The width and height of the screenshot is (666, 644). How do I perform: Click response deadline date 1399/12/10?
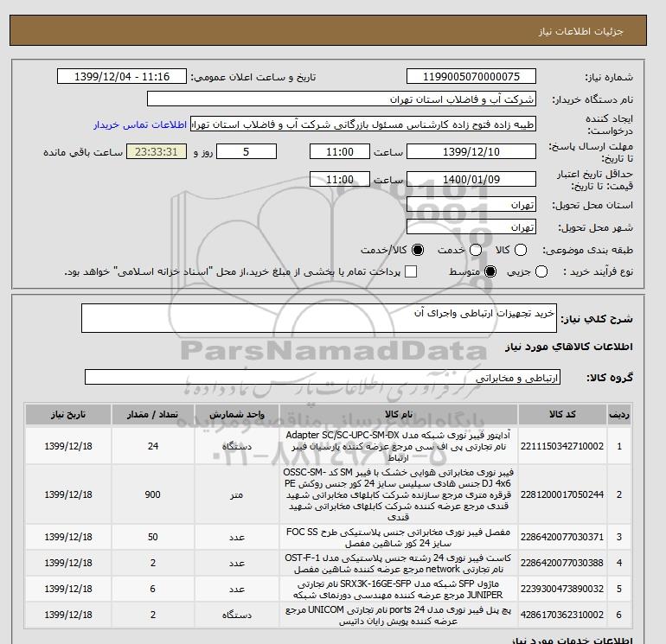pyautogui.click(x=471, y=151)
